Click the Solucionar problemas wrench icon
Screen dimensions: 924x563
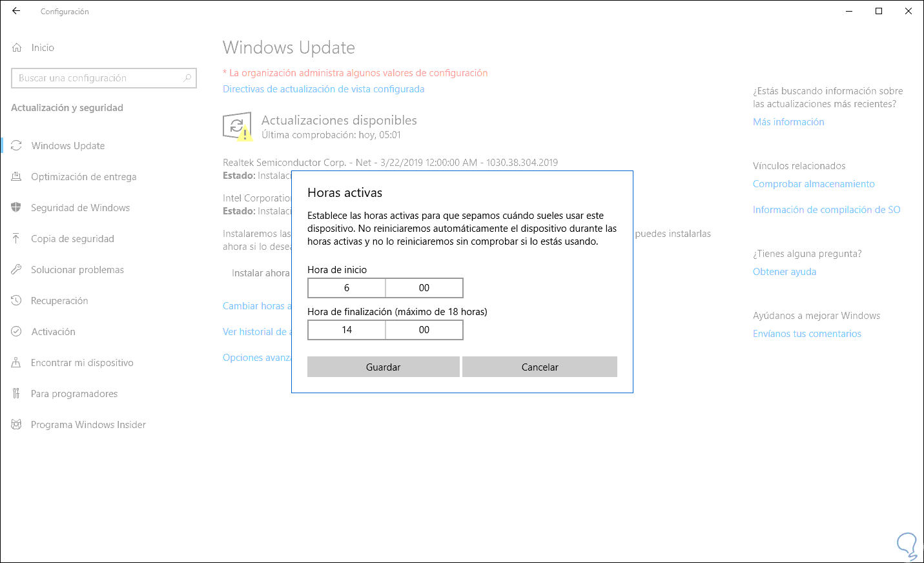click(17, 270)
